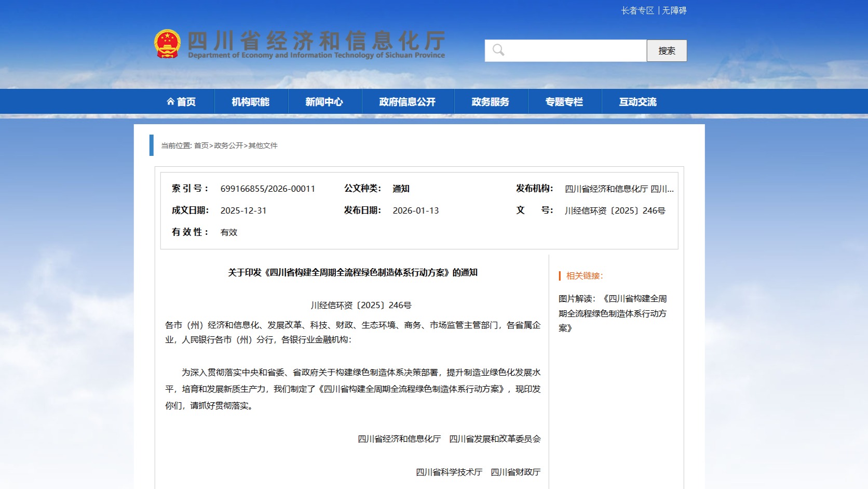Enable 无障碍 accessibility mode link
The image size is (868, 489).
click(x=674, y=10)
